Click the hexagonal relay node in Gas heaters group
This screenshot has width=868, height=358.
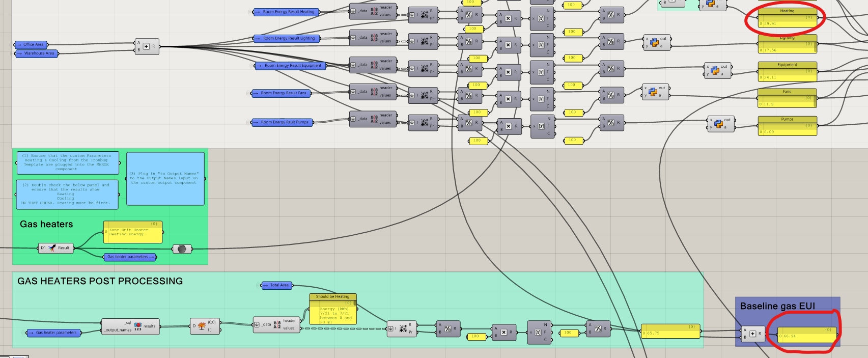[182, 249]
